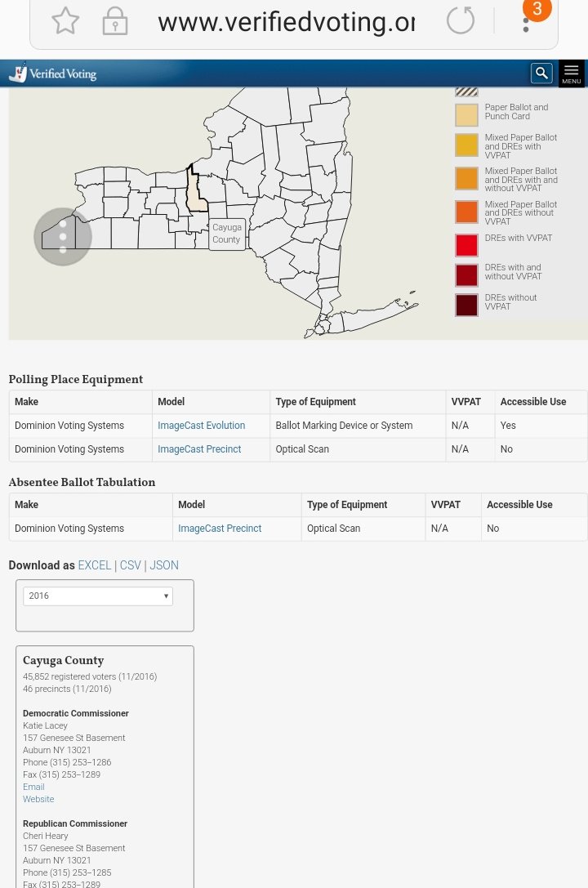Click the 'Polling Place Equipment' heading
The image size is (588, 888).
76,379
